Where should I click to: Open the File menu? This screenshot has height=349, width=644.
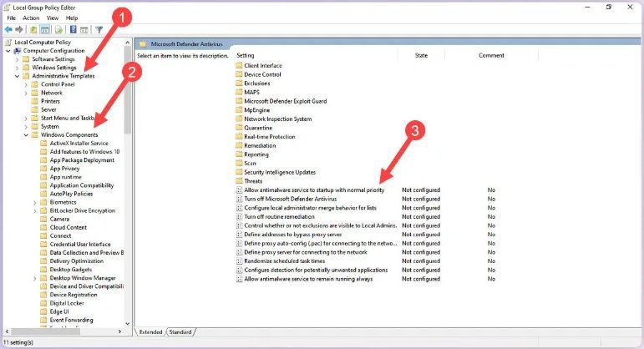click(12, 18)
